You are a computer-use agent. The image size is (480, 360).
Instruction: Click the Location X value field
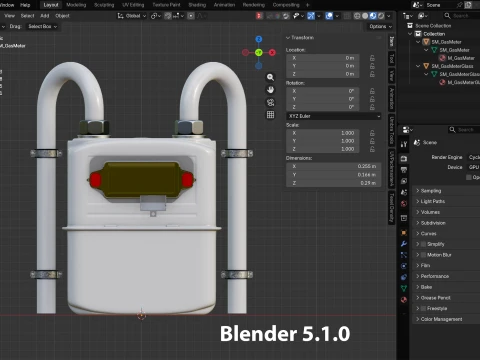(x=323, y=58)
